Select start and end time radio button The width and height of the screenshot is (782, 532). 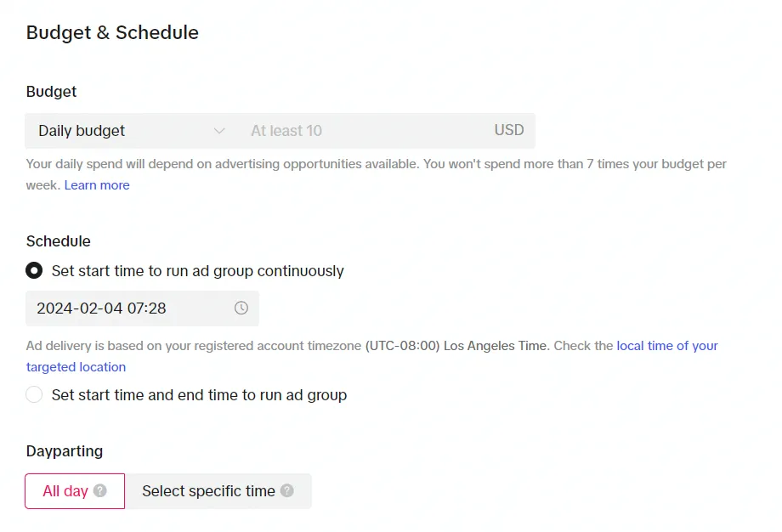pyautogui.click(x=34, y=394)
